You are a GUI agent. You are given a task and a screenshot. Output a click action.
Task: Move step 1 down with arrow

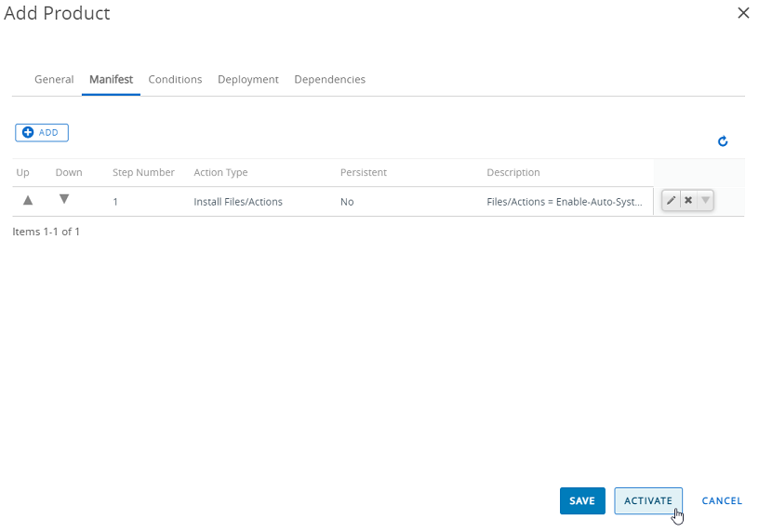[64, 199]
